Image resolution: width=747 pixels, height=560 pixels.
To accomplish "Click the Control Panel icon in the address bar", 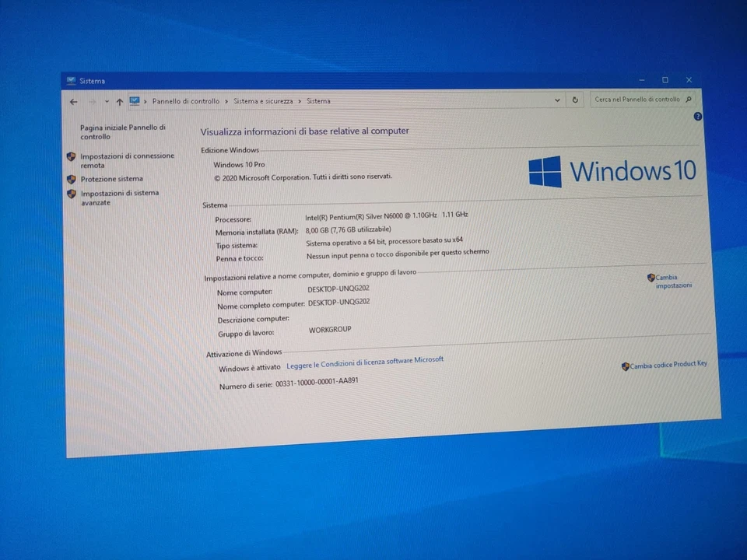I will click(135, 100).
